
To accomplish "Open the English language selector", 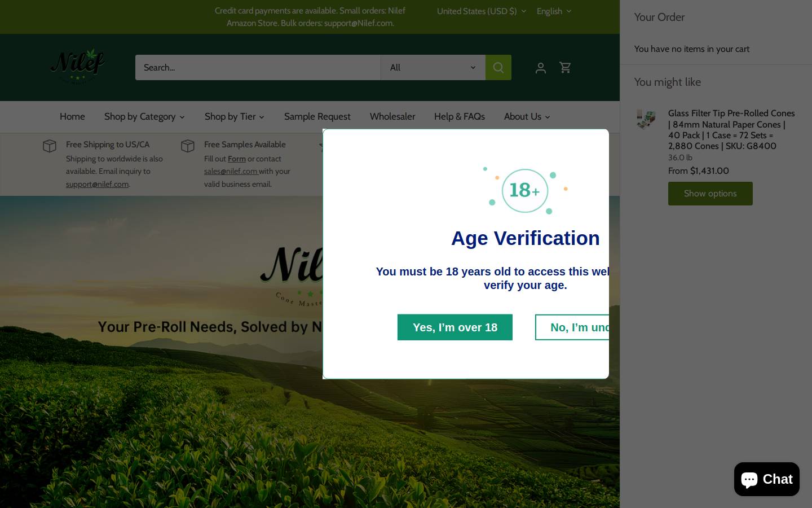I will pos(554,11).
